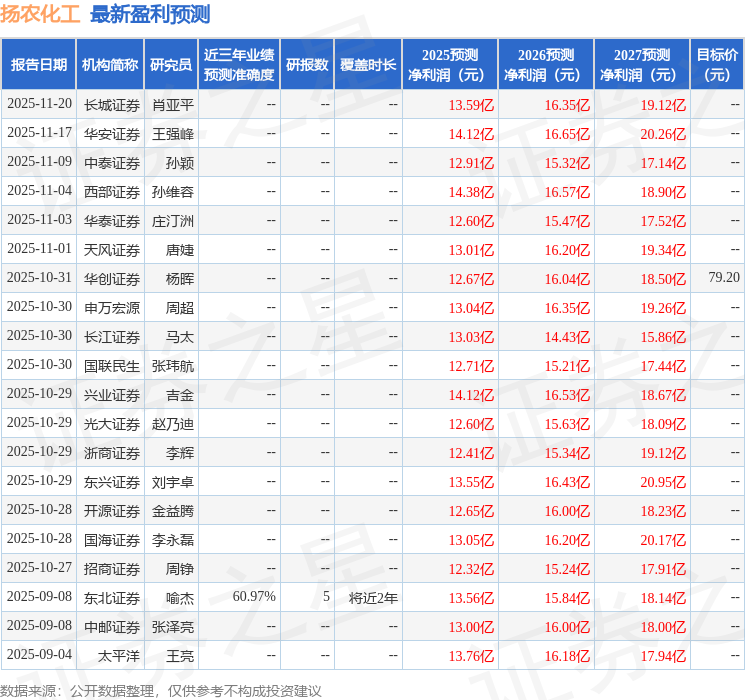
Task: Click the analyst name 赵乃迪
Action: coord(173,424)
